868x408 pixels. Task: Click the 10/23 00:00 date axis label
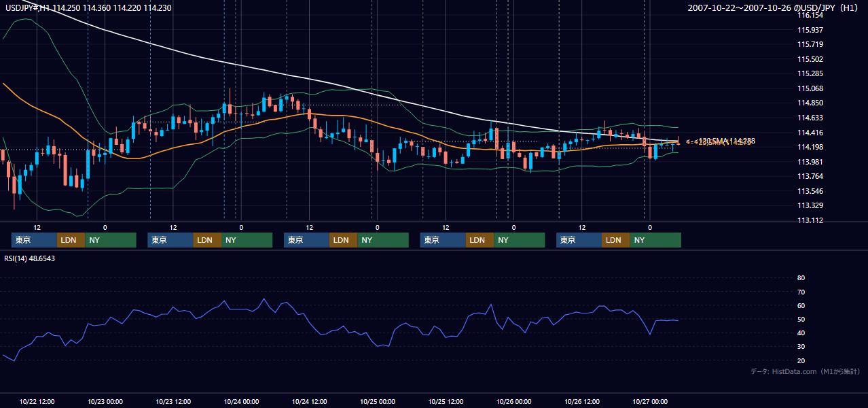[x=105, y=401]
